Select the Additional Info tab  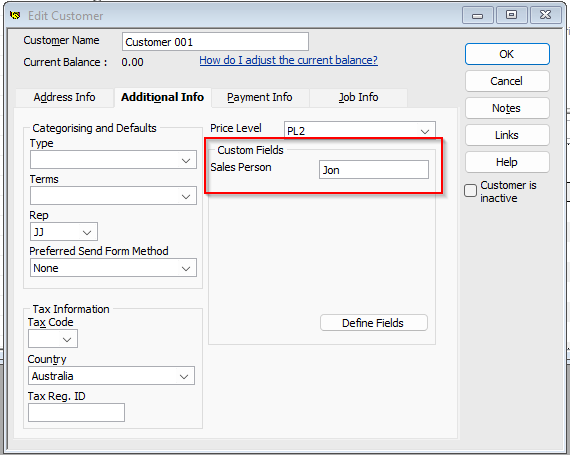click(x=162, y=97)
